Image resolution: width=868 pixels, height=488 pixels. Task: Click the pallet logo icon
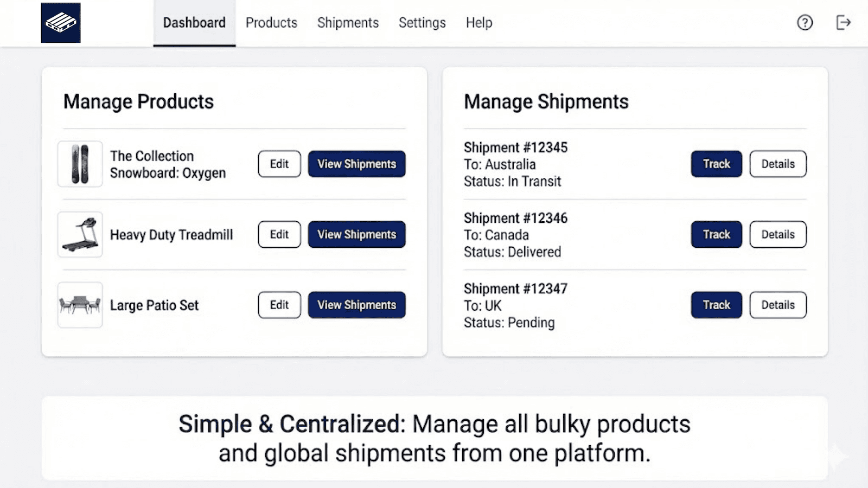coord(61,23)
